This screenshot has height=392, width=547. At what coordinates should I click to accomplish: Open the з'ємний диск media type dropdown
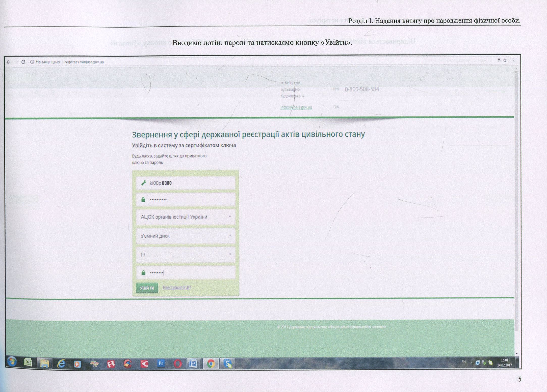[x=186, y=236]
